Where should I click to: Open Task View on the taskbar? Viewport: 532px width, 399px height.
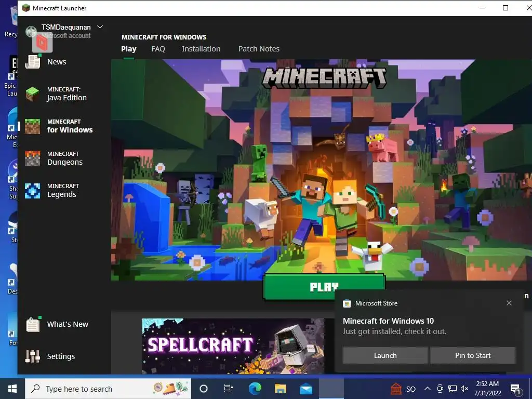coord(229,389)
